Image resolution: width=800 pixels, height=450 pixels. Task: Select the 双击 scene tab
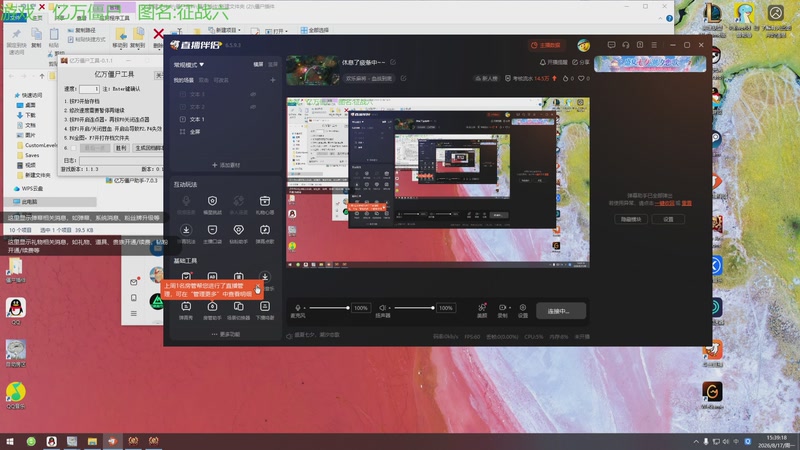[x=204, y=80]
